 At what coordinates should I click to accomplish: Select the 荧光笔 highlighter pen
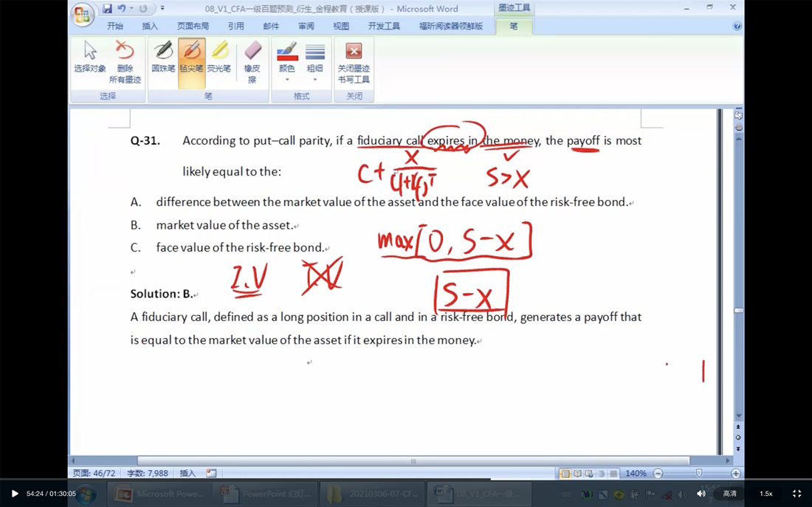pos(219,57)
